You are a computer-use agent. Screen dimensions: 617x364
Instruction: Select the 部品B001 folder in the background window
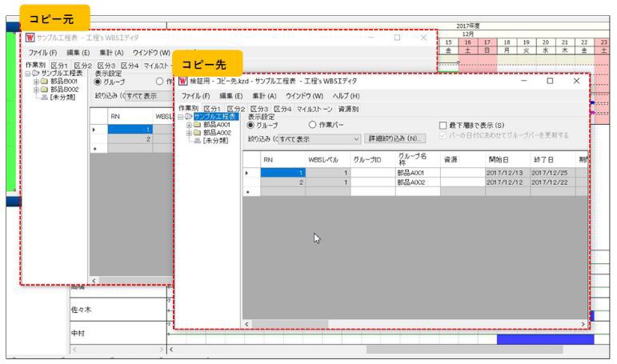coord(66,81)
